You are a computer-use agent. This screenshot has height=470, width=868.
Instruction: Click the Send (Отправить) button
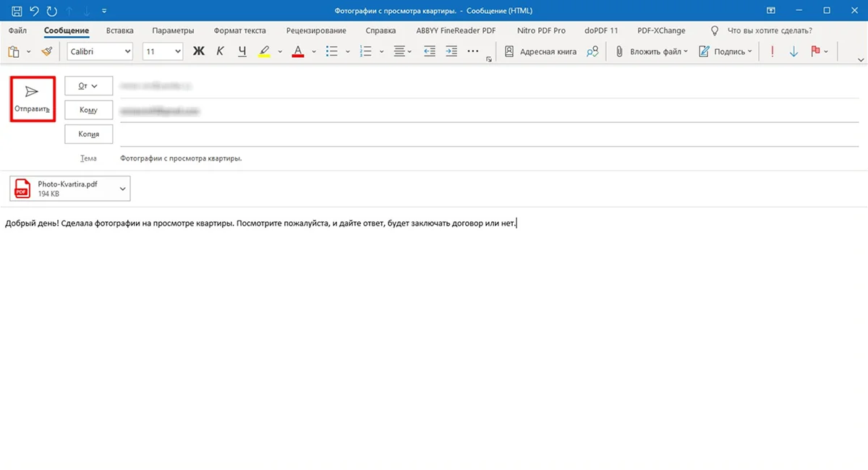coord(33,99)
